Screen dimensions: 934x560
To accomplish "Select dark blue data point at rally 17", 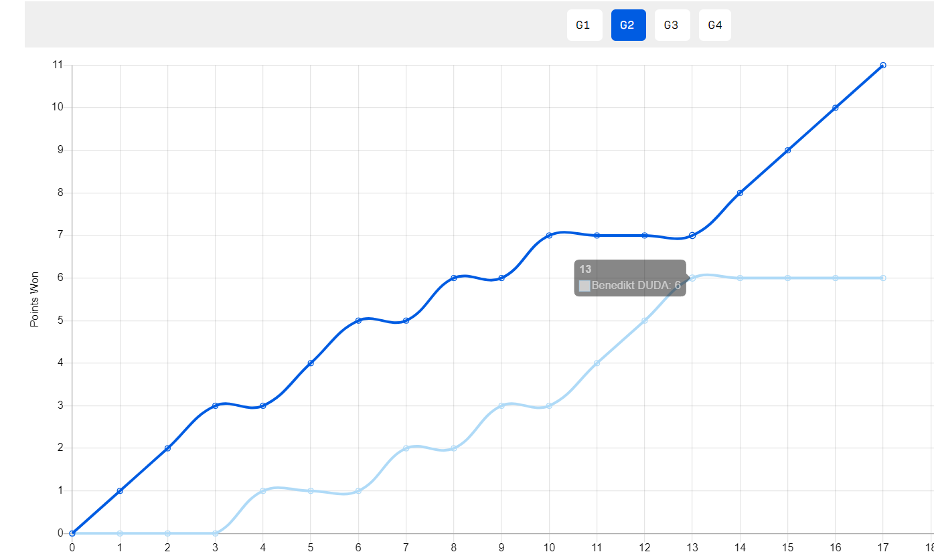I will pyautogui.click(x=883, y=65).
